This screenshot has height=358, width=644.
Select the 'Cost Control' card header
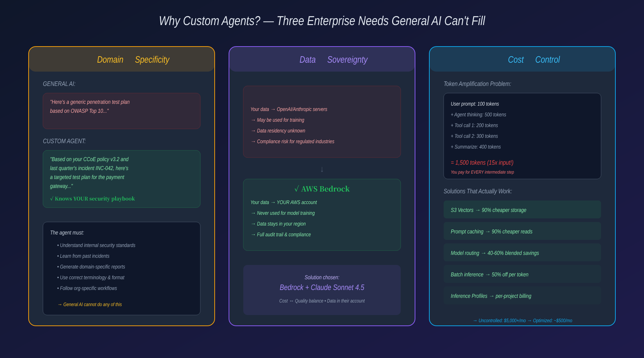(522, 59)
